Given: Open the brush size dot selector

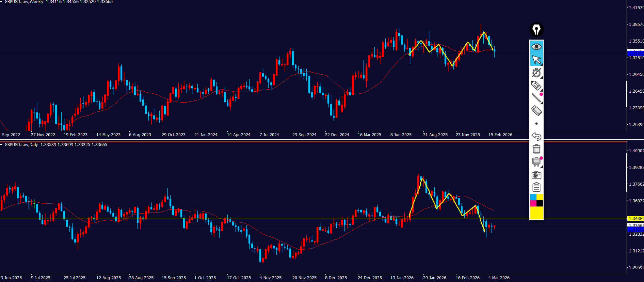Looking at the screenshot, I should click(x=536, y=124).
